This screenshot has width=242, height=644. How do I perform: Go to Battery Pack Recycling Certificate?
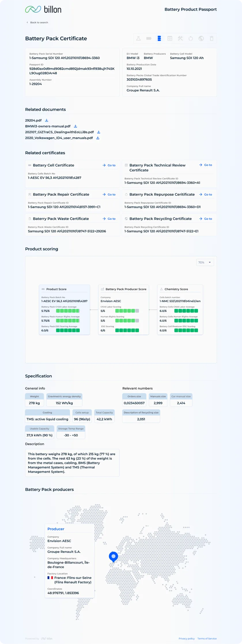tap(206, 219)
